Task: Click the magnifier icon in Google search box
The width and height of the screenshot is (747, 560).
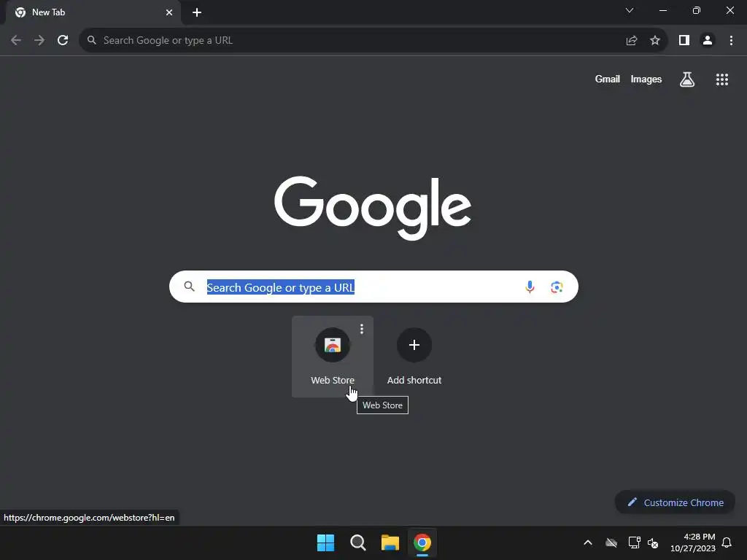Action: point(189,287)
